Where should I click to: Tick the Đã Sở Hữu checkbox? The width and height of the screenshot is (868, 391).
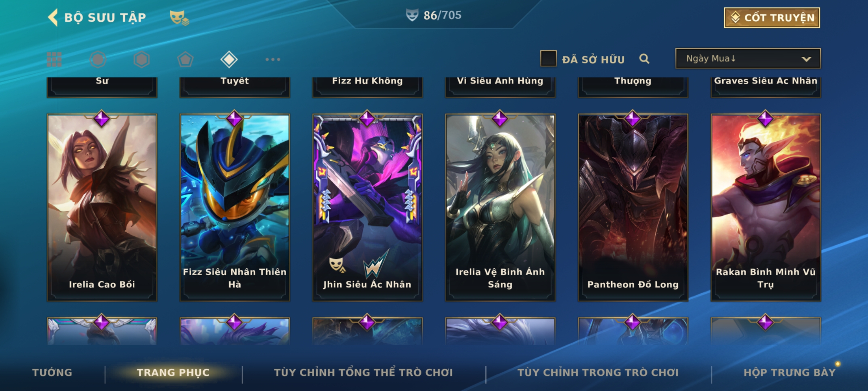tap(548, 59)
